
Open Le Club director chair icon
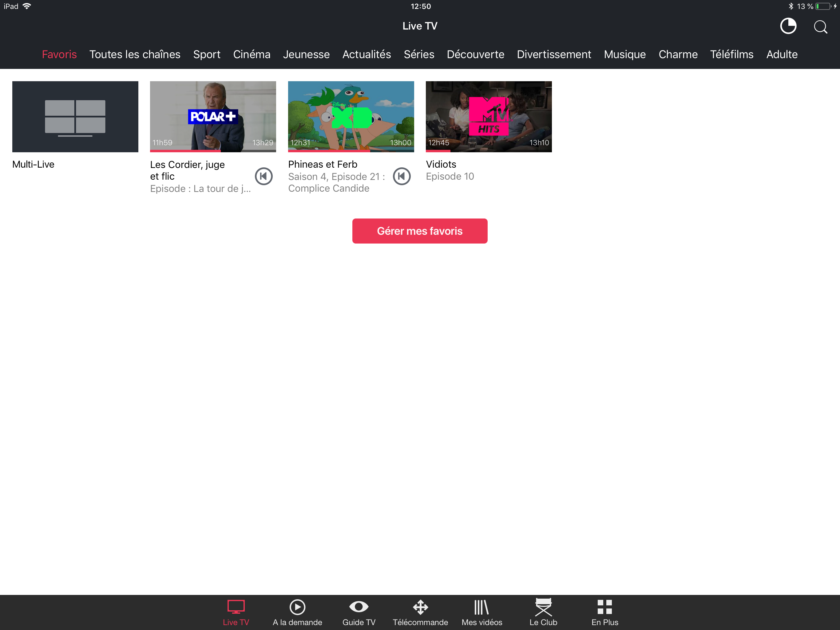pyautogui.click(x=543, y=612)
